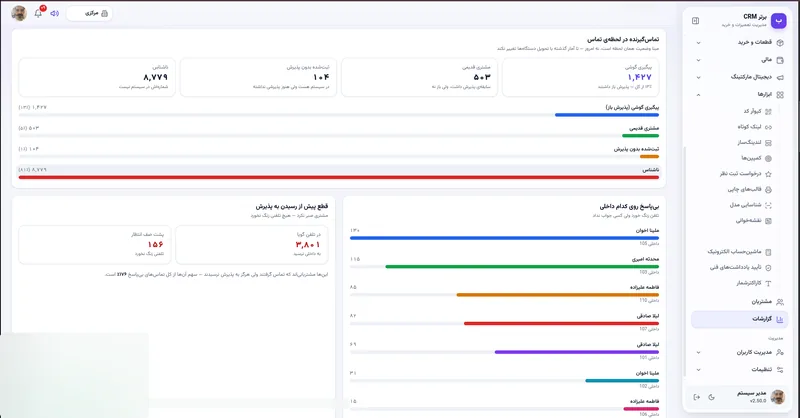Viewport: 800px width, 418px height.
Task: Click the red ناشناس progress bar
Action: click(339, 177)
